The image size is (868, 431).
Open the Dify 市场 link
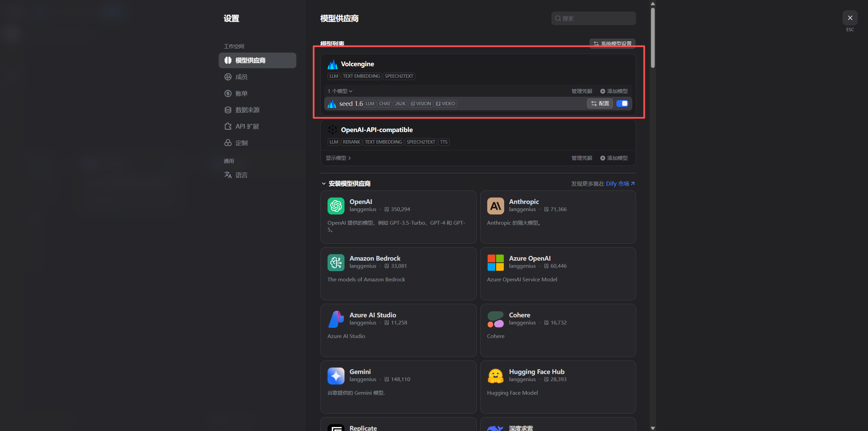620,184
